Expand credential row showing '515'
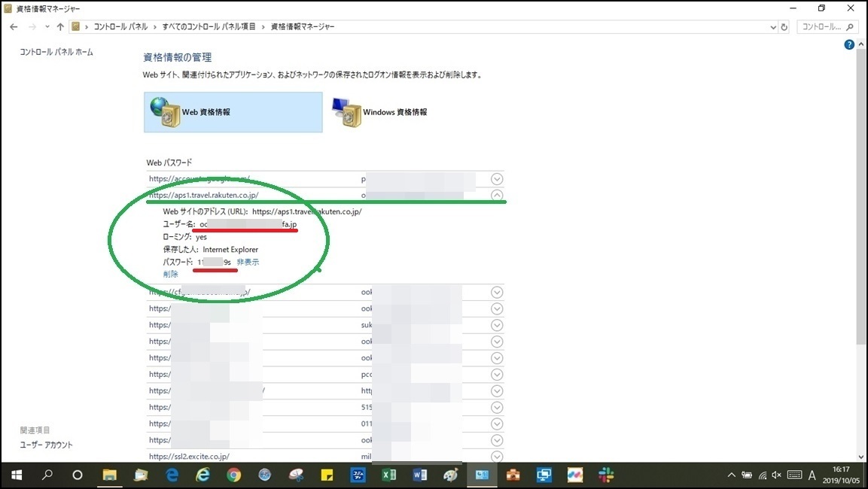The height and width of the screenshot is (489, 868). point(497,408)
